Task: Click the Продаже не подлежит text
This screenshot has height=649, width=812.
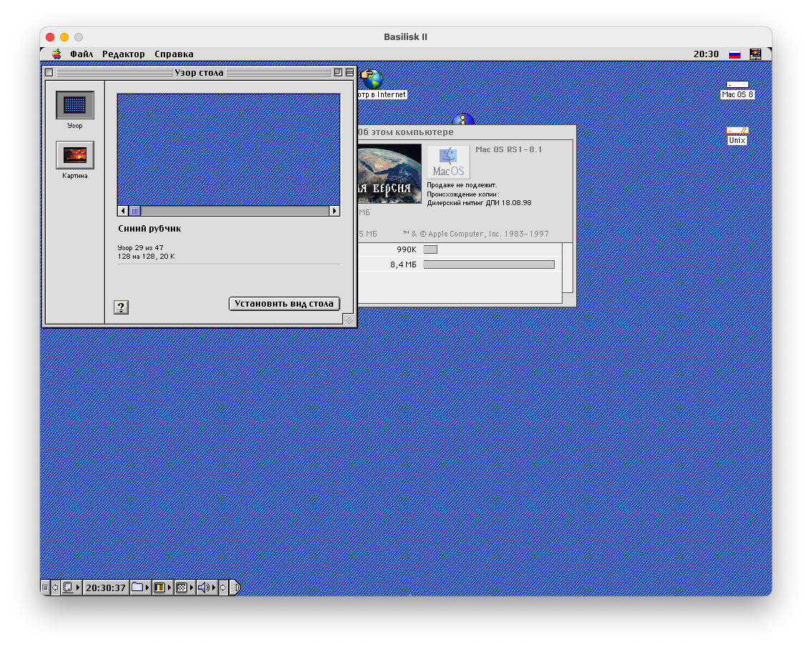Action: [x=462, y=185]
